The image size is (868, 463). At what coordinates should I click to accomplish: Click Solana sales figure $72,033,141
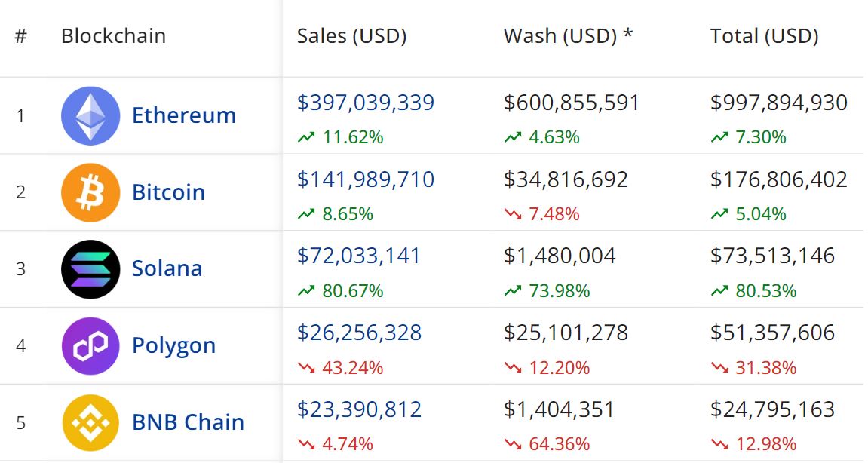pos(359,256)
